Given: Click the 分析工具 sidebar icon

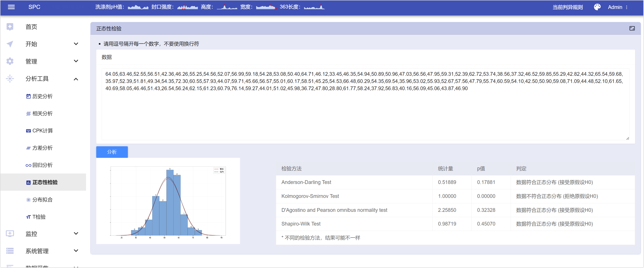Looking at the screenshot, I should pos(10,79).
